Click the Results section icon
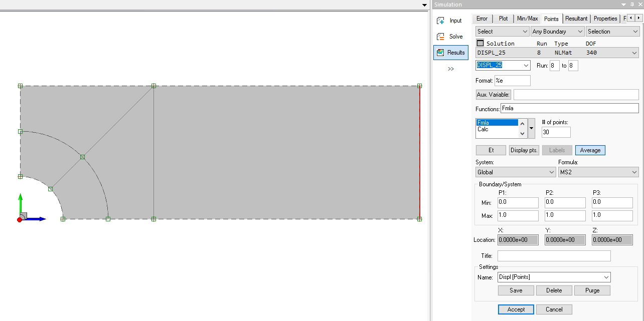Image resolution: width=644 pixels, height=321 pixels. click(x=440, y=53)
